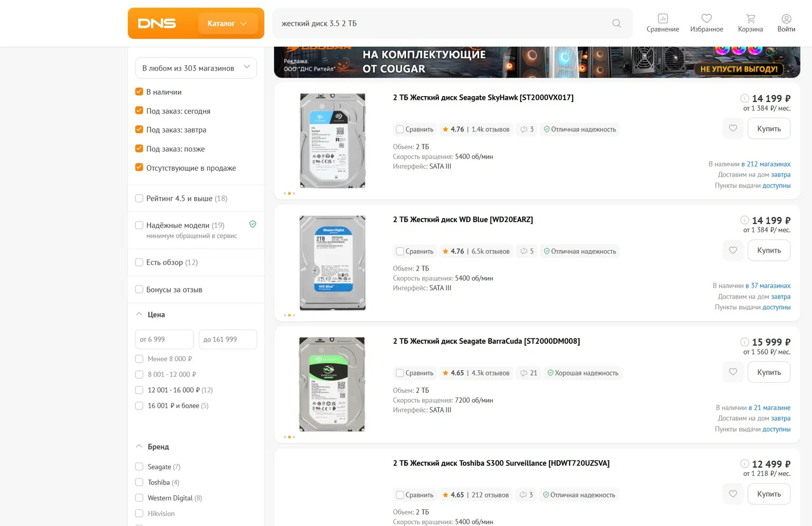Viewport: 812px width, 526px height.
Task: Add WD Blue to favorites with heart icon
Action: coord(733,250)
